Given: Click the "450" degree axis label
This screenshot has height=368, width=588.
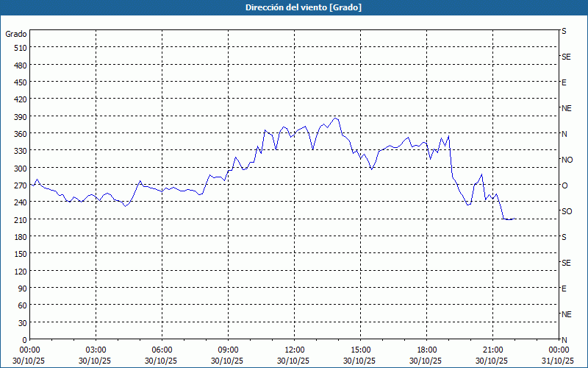Looking at the screenshot, I should tap(21, 82).
